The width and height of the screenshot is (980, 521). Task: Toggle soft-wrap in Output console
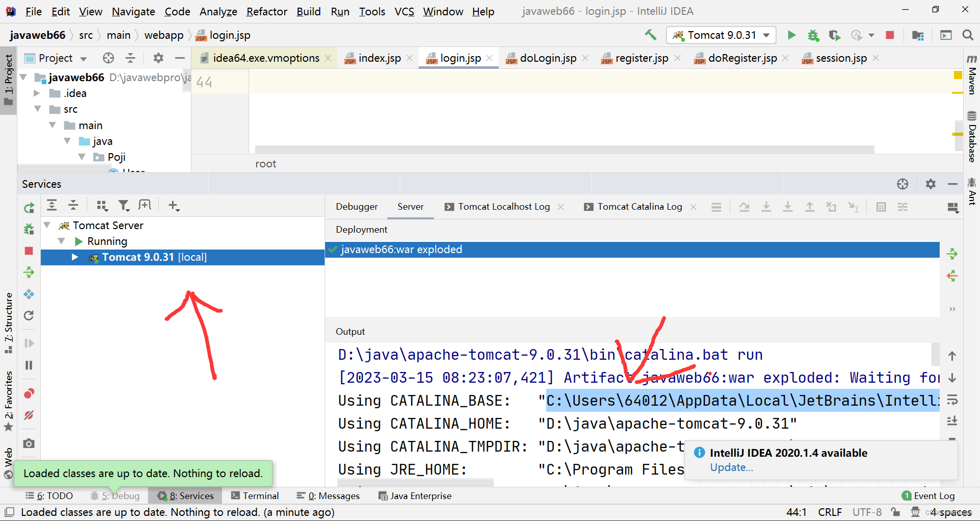click(x=952, y=400)
